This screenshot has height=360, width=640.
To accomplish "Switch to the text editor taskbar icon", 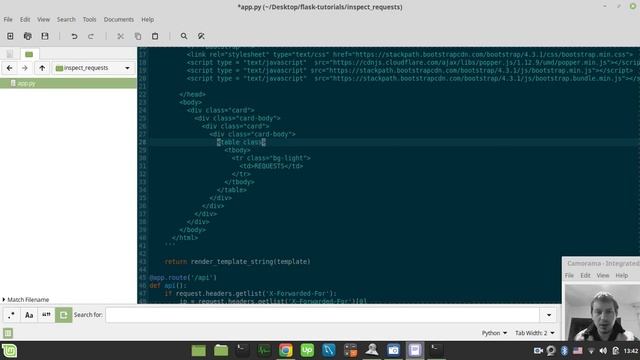I will [x=415, y=351].
